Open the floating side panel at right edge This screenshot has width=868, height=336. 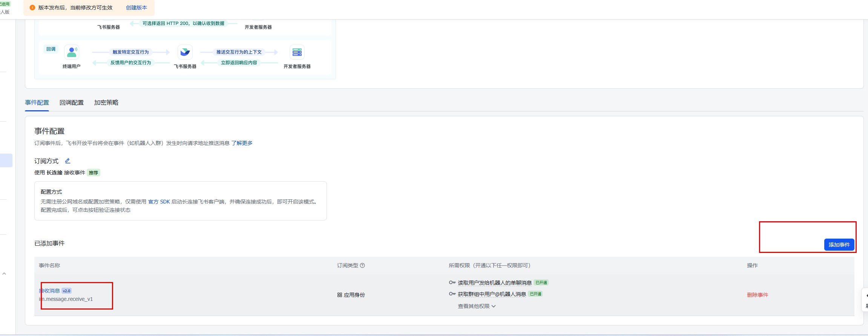[x=865, y=300]
